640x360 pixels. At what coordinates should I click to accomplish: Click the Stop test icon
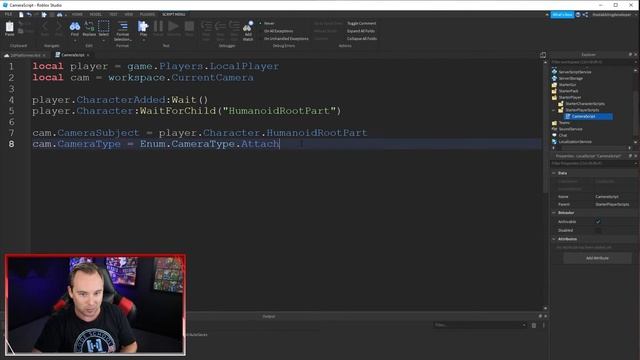tap(189, 27)
